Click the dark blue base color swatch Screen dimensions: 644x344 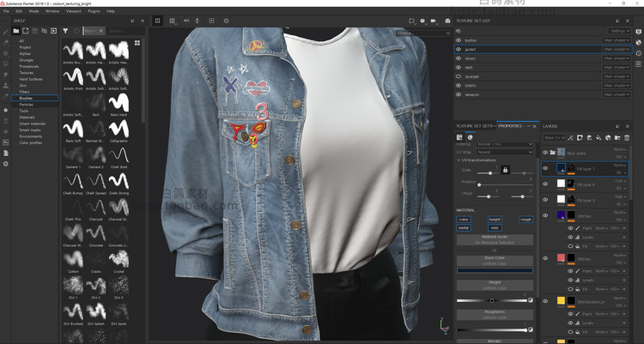495,270
